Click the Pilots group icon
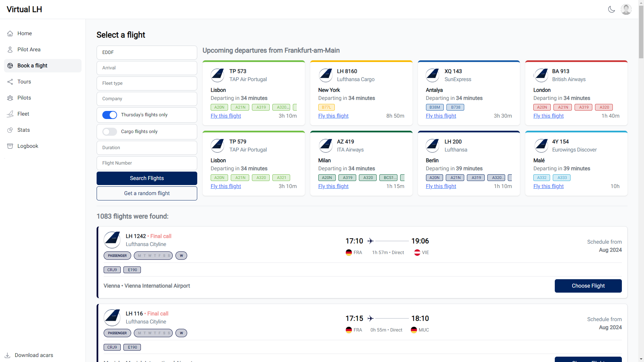 pyautogui.click(x=10, y=98)
